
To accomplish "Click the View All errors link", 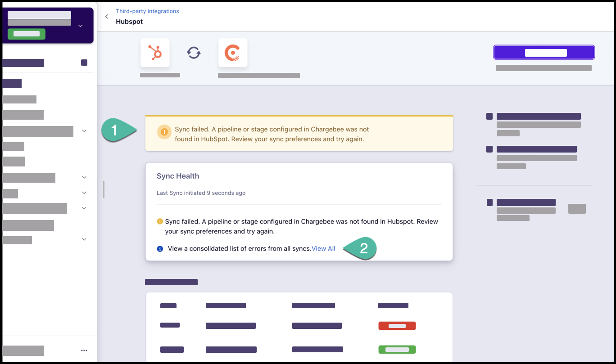I will [323, 249].
